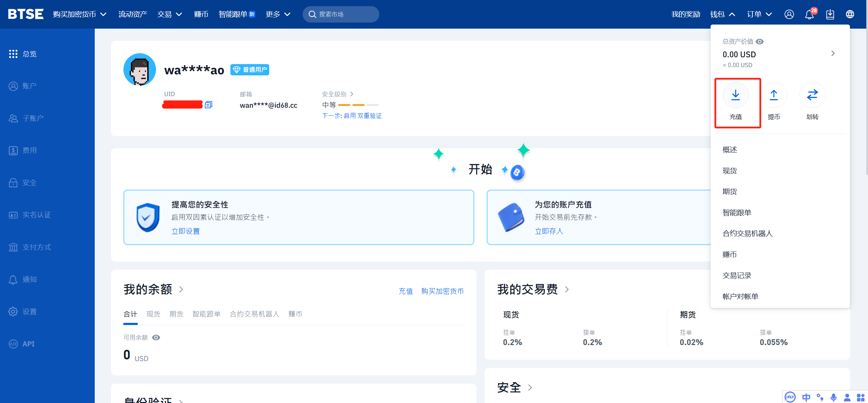Viewport: 868px width, 403px height.
Task: Expand the 购买加密货币 dropdown
Action: click(80, 14)
